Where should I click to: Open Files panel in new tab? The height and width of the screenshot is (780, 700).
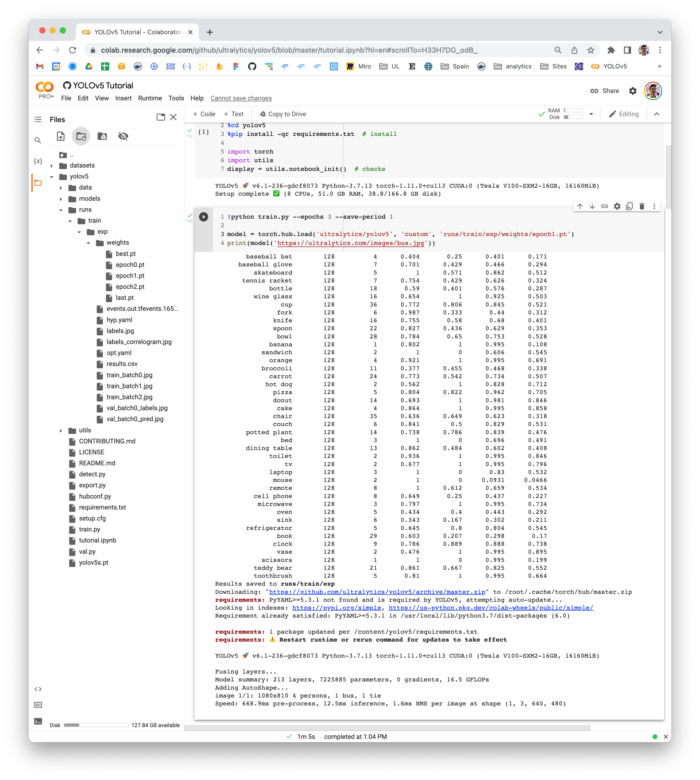point(161,117)
